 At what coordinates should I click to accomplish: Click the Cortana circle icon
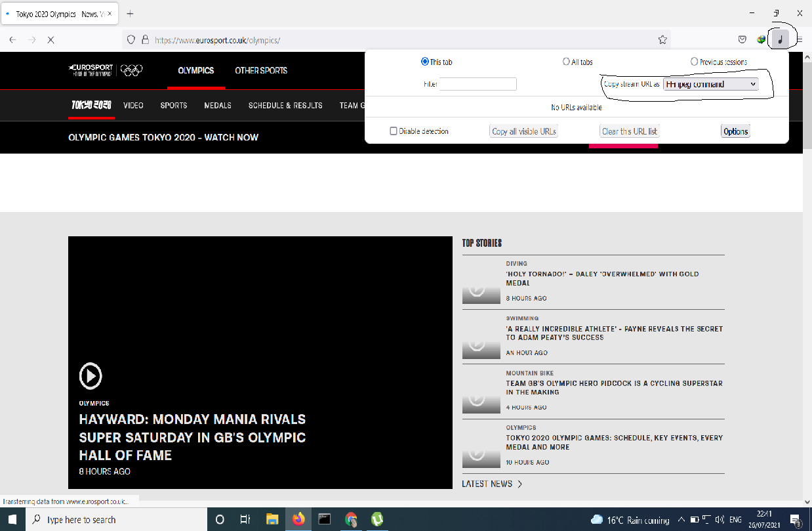click(220, 519)
